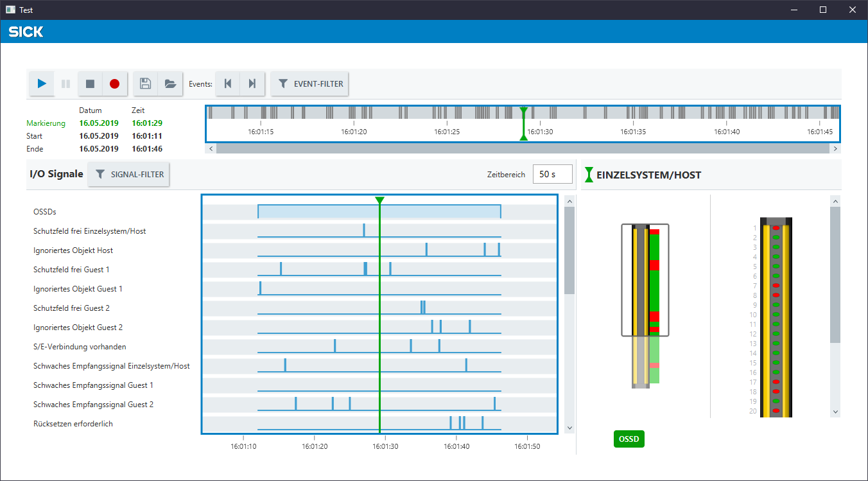868x481 pixels.
Task: Click the red LED of beam 1
Action: coord(776,228)
